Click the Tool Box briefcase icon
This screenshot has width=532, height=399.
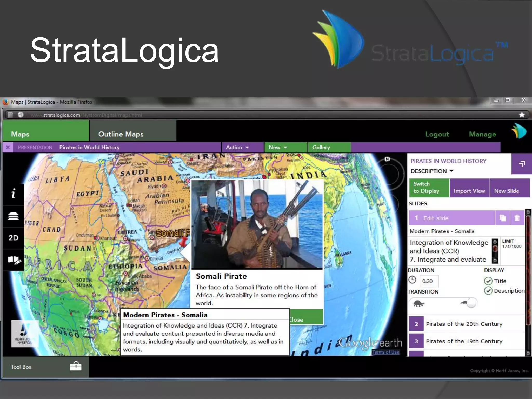click(x=76, y=367)
